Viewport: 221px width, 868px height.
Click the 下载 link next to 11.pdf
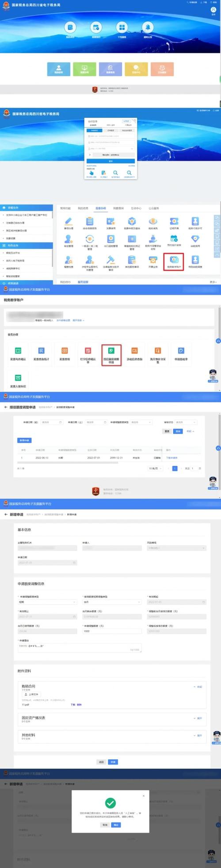point(72,704)
